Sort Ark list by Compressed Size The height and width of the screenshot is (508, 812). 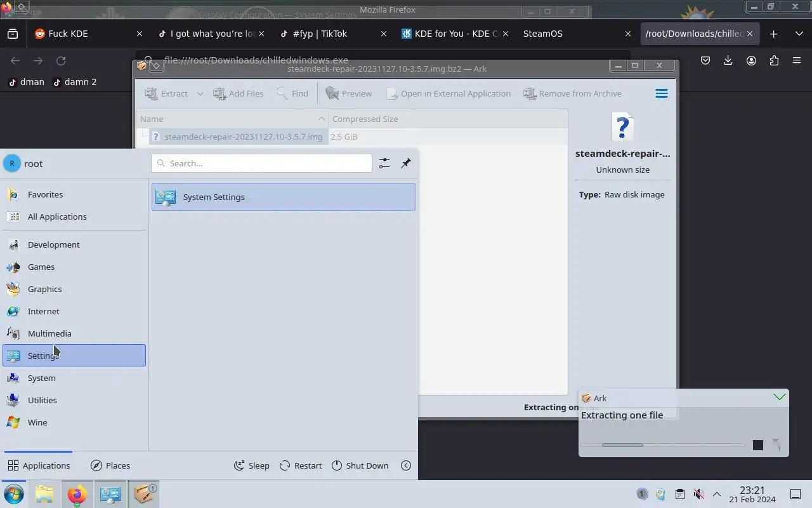point(447,119)
